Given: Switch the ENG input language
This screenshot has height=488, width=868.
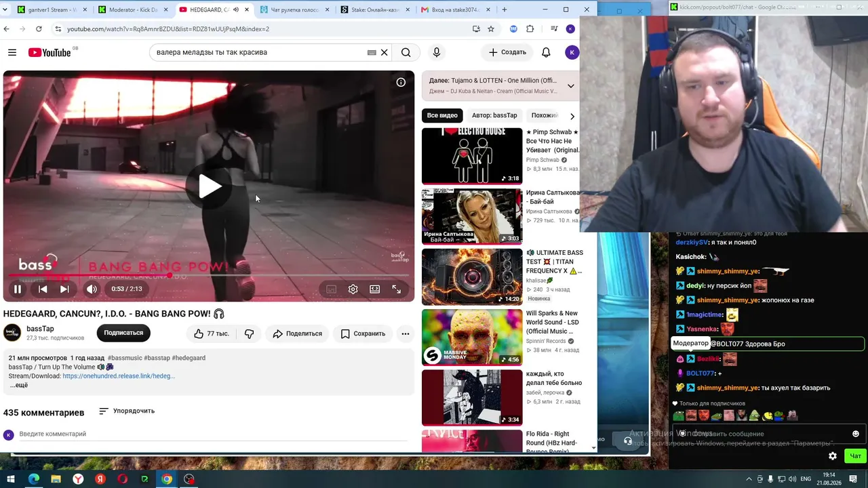Looking at the screenshot, I should (806, 479).
